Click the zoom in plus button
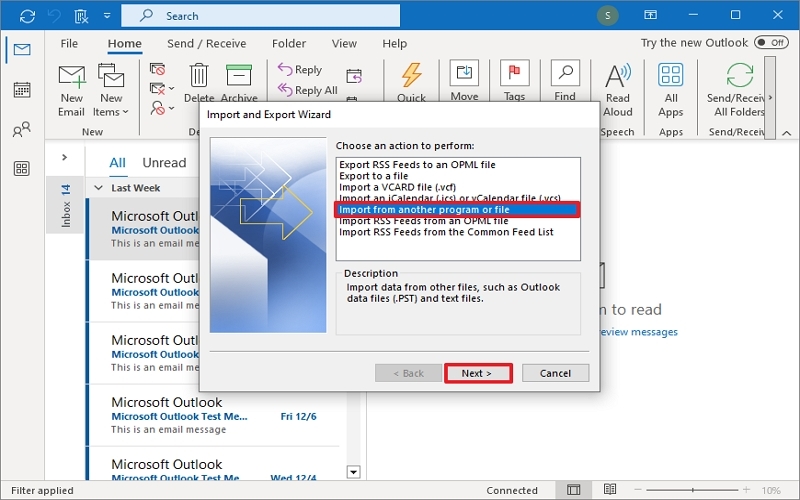The image size is (800, 500). (x=746, y=490)
